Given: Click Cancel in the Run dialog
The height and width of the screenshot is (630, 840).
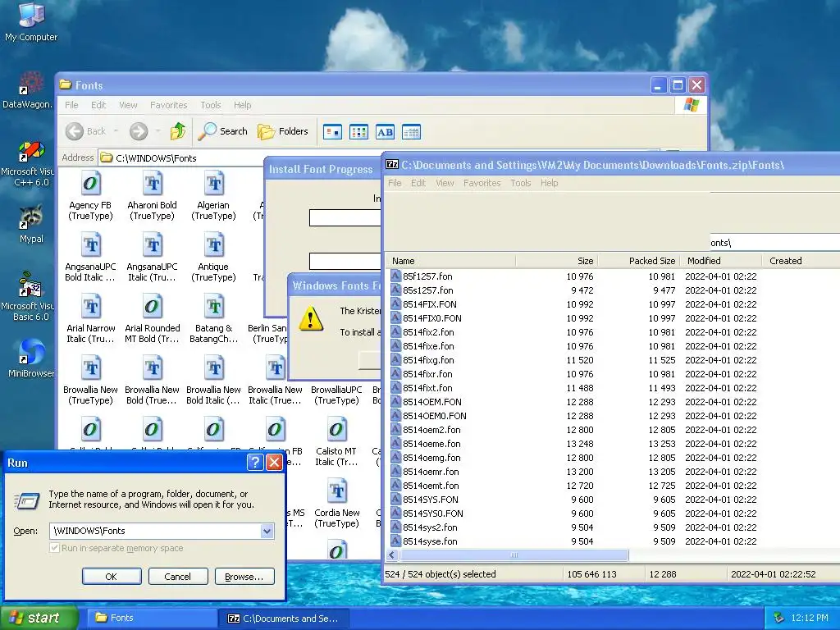Looking at the screenshot, I should 178,577.
